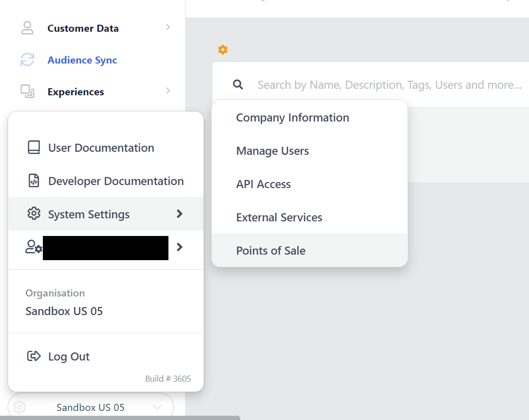Click the magnifying glass search icon
529x420 pixels.
[238, 85]
